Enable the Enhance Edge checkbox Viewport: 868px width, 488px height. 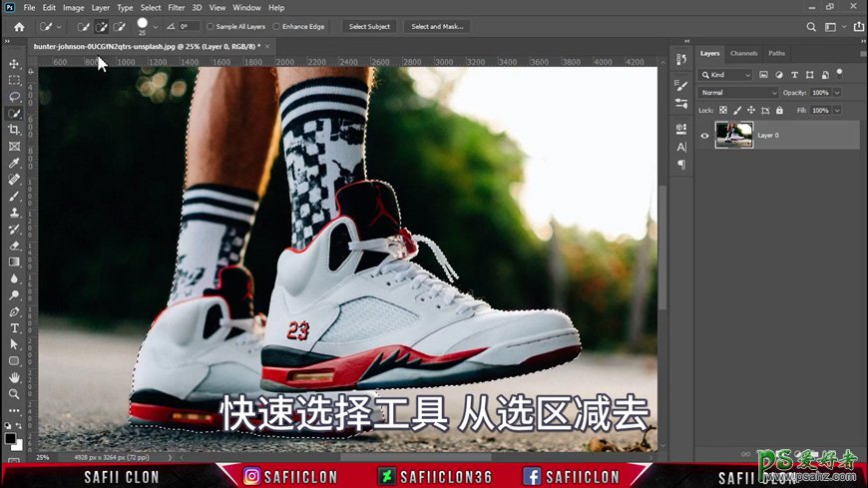coord(276,27)
